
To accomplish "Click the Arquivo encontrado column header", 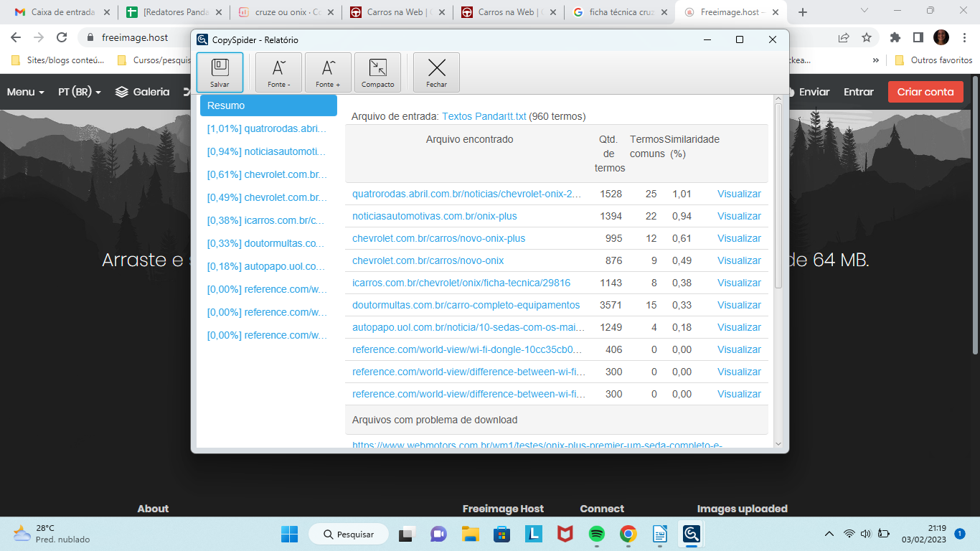I will [x=469, y=139].
